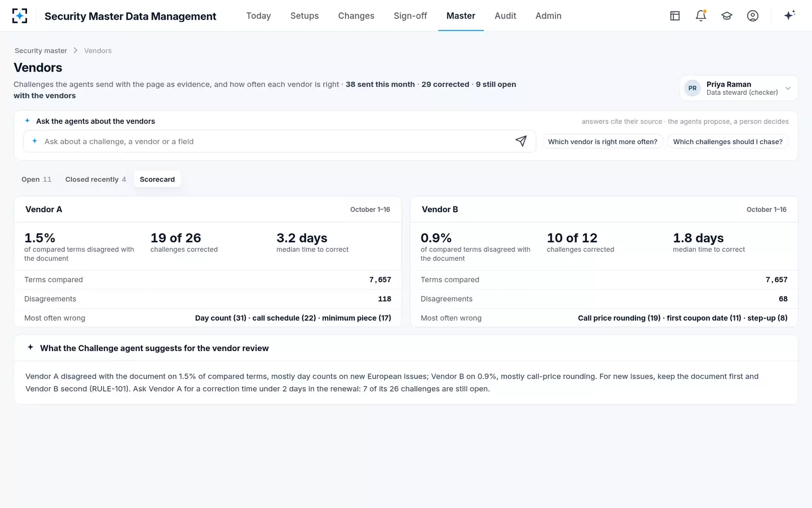Click the '3.2 days' median time value
The width and height of the screenshot is (812, 508).
[302, 238]
